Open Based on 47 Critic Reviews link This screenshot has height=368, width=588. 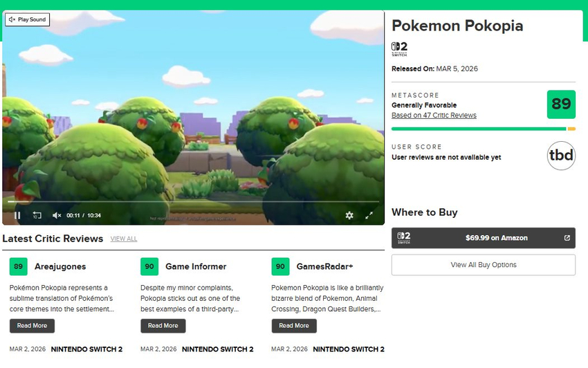(x=434, y=116)
